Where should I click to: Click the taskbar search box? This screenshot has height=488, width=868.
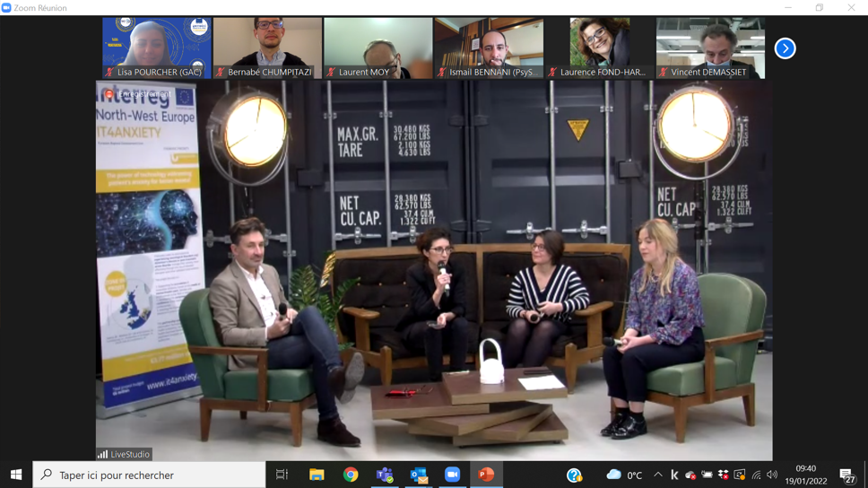[149, 475]
